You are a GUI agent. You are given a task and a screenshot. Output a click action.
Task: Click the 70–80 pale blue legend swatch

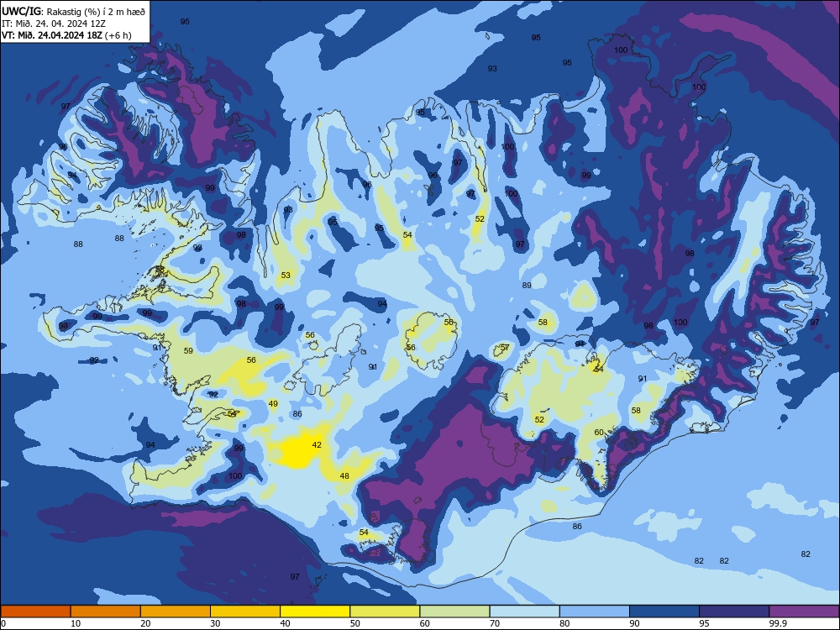tap(524, 612)
